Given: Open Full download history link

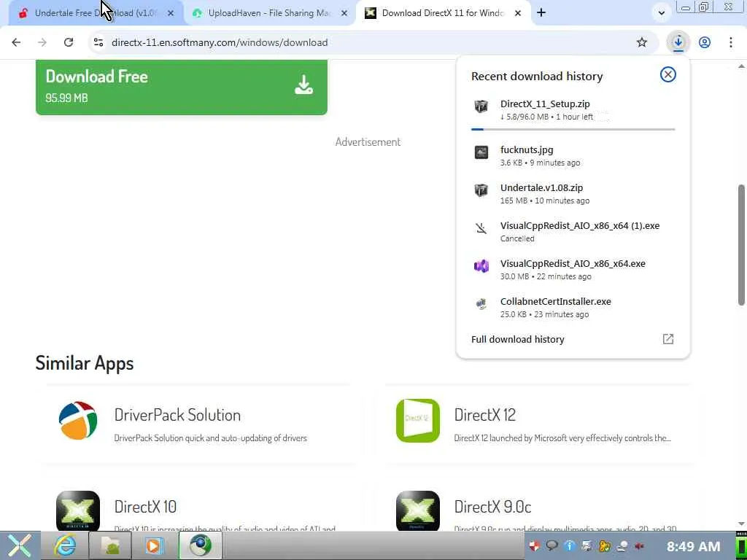Looking at the screenshot, I should 518,339.
